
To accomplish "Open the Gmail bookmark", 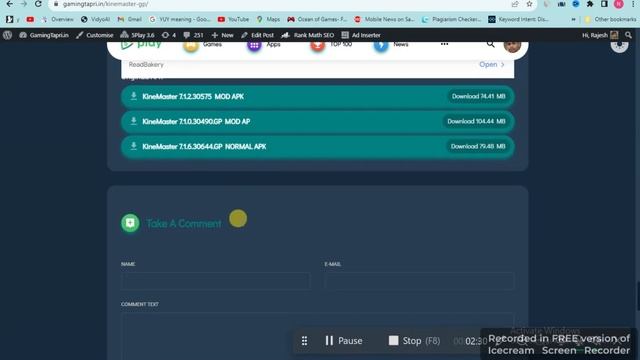I will [x=129, y=19].
